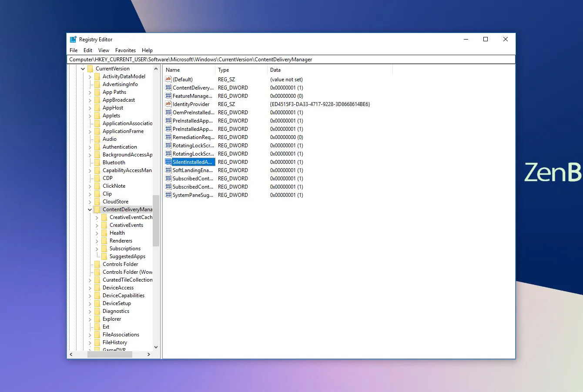583x392 pixels.
Task: Open the Favorites menu
Action: point(125,50)
